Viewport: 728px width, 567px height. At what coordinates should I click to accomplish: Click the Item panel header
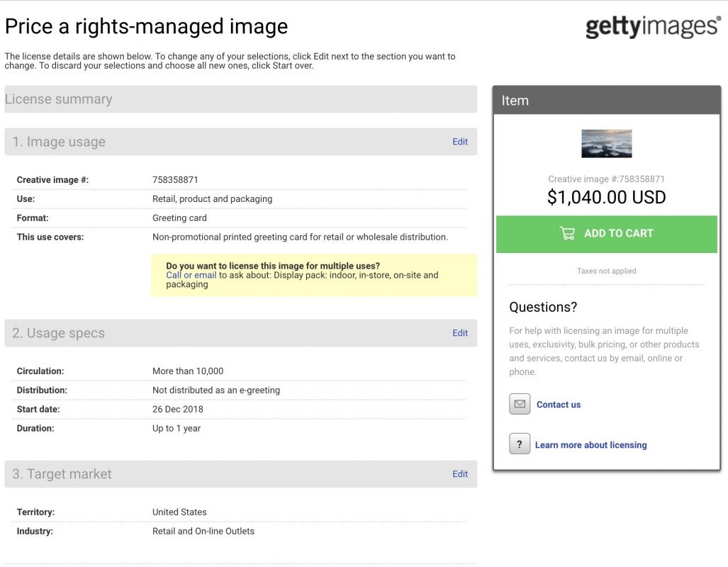(606, 101)
